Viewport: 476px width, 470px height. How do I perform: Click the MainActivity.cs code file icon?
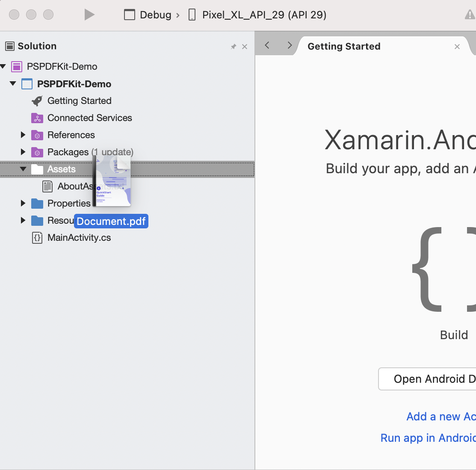pos(37,238)
